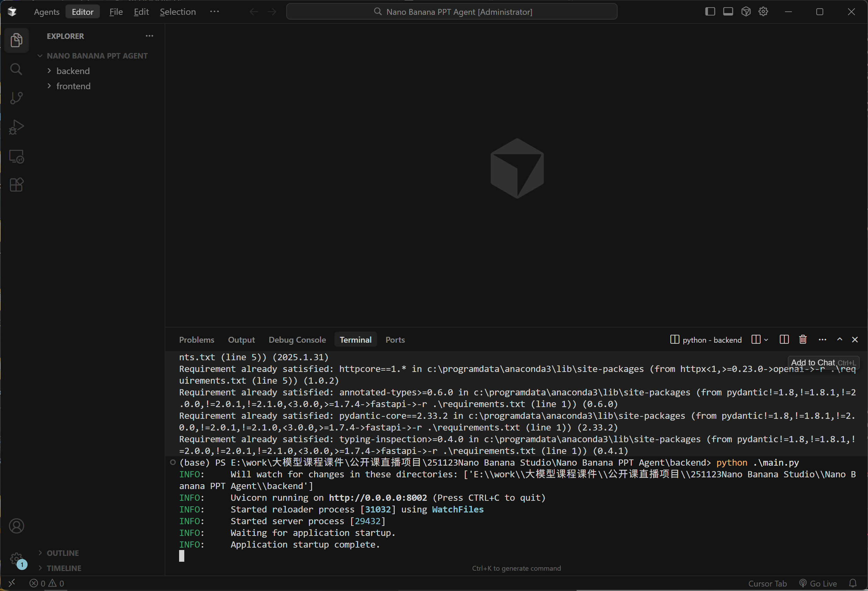Open the Edit menu

click(x=141, y=12)
